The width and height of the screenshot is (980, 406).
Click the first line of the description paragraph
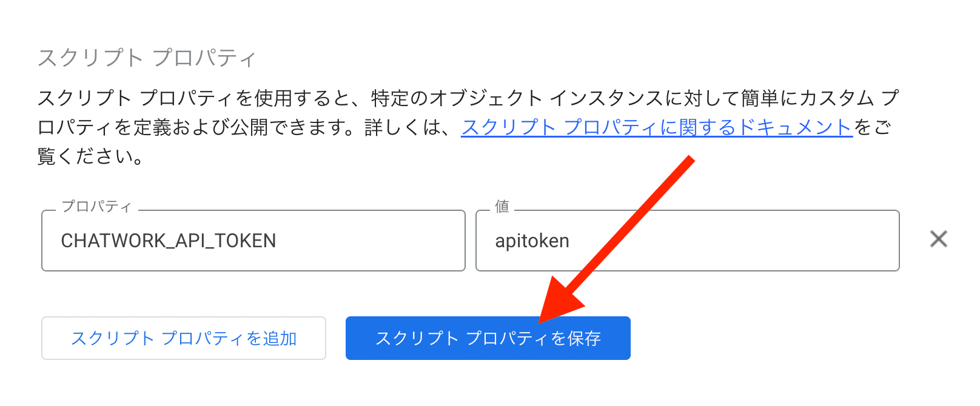pyautogui.click(x=467, y=98)
